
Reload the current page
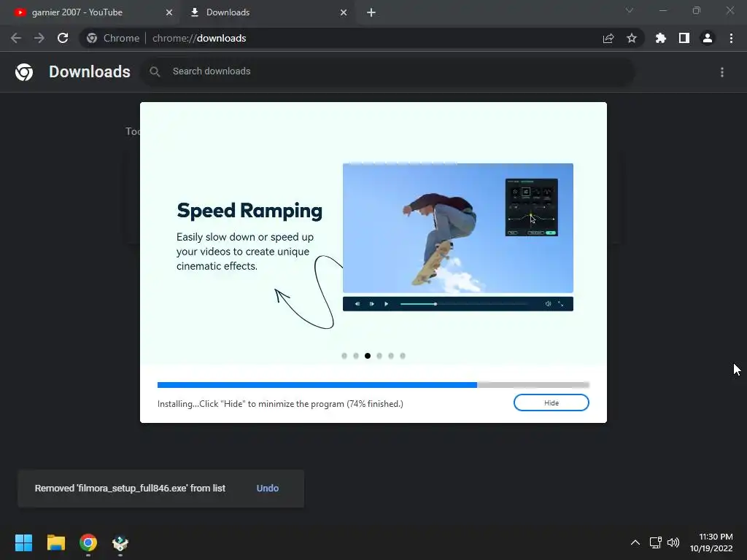[63, 38]
